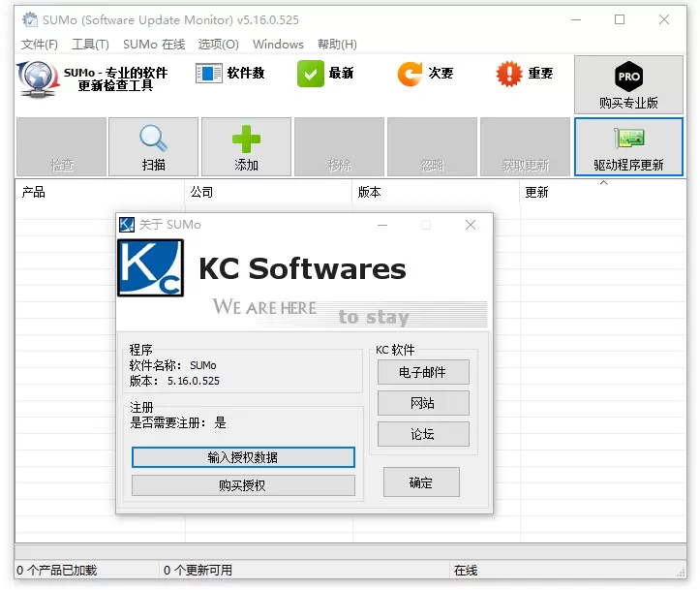Click the KC Softwares logo image
The image size is (700, 590).
tap(150, 267)
